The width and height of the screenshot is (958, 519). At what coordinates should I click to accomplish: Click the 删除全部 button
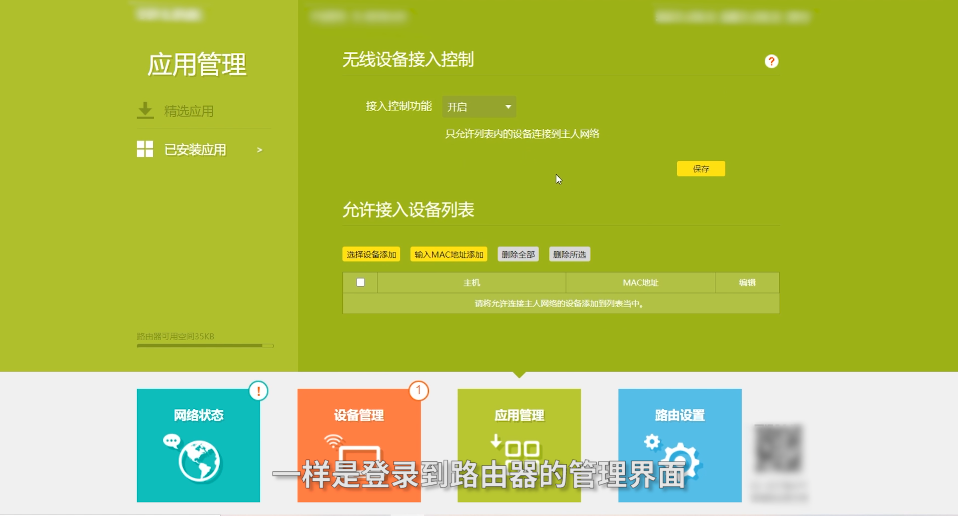[x=518, y=255]
